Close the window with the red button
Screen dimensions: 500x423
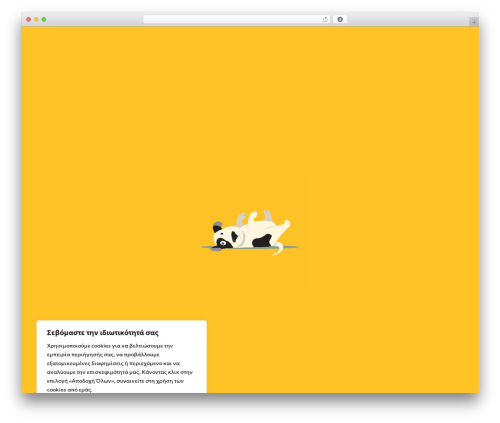tap(29, 20)
